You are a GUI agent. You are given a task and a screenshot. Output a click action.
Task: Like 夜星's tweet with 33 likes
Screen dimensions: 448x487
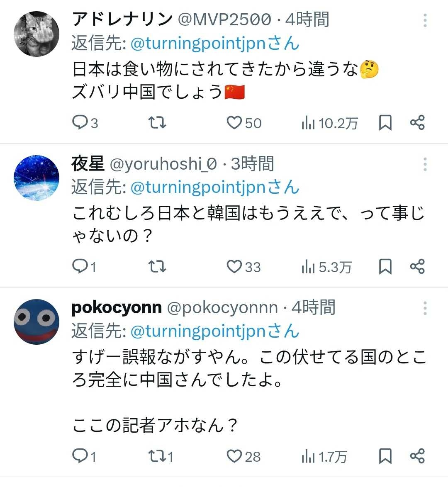234,267
